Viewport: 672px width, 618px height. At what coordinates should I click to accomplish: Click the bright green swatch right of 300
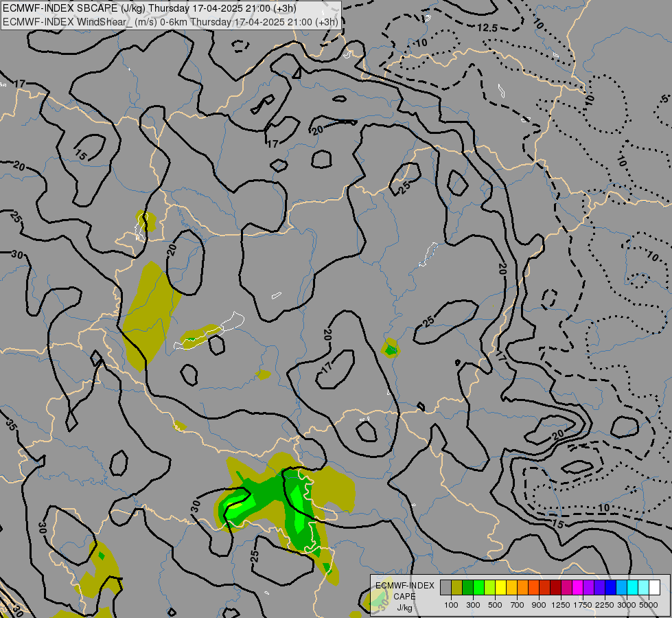pyautogui.click(x=478, y=587)
